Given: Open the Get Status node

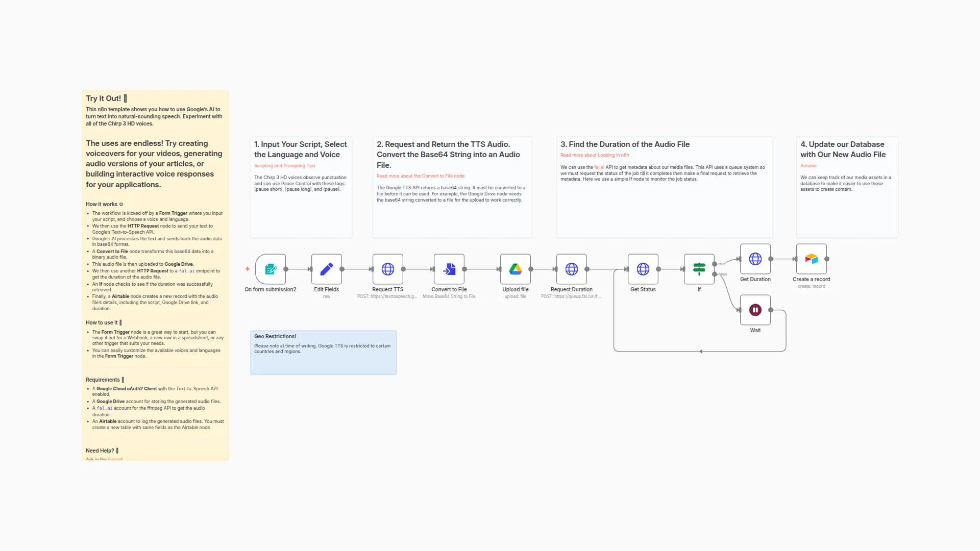Looking at the screenshot, I should (x=643, y=269).
